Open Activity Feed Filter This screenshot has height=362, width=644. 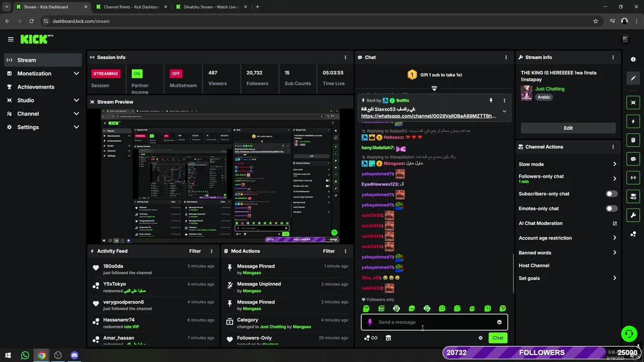195,251
